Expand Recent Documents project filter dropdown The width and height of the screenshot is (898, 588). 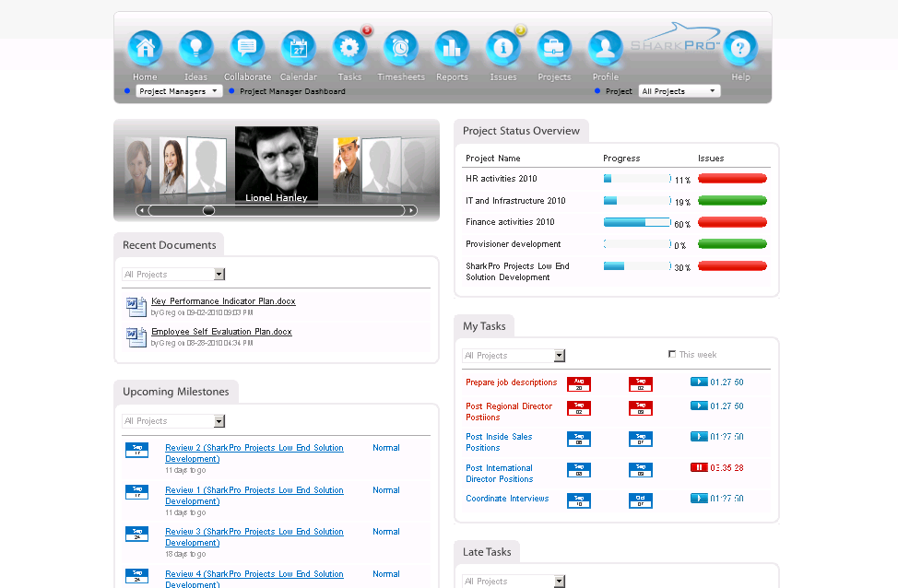[x=219, y=275]
